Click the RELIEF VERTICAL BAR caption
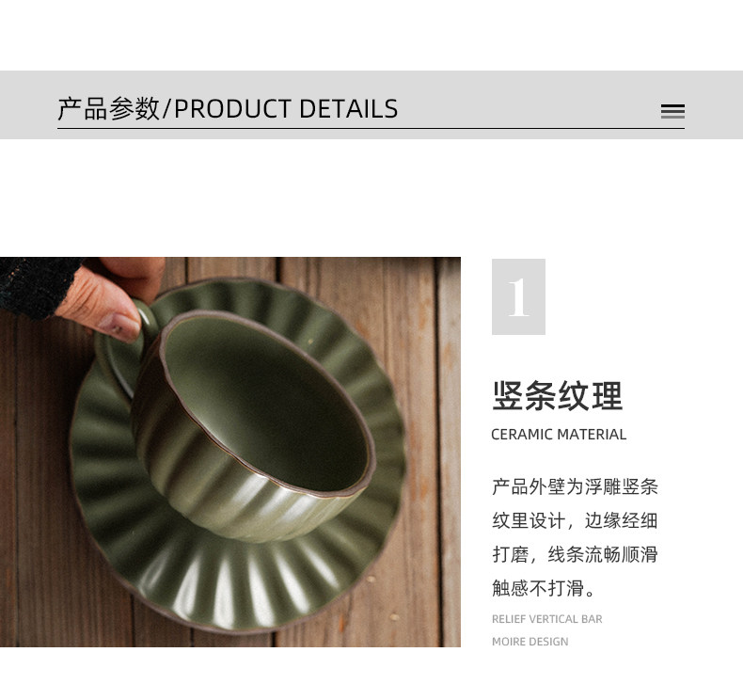Screen dimensions: 743x700 tap(546, 619)
